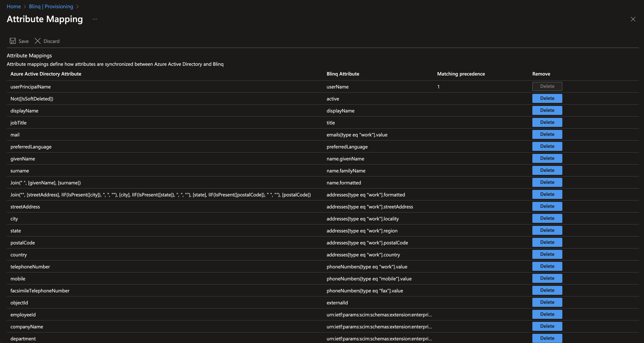Select the mobile source attribute
Image resolution: width=644 pixels, height=343 pixels.
click(18, 279)
